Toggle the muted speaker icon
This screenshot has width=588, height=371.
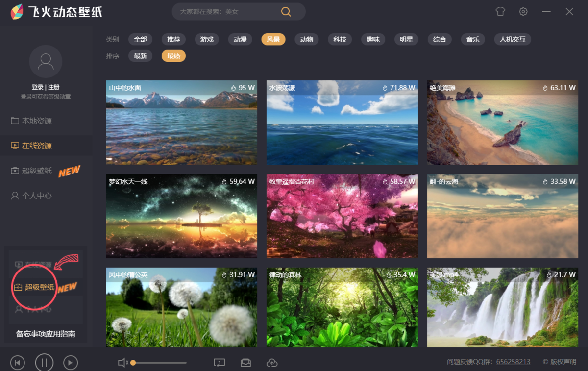[x=123, y=363]
